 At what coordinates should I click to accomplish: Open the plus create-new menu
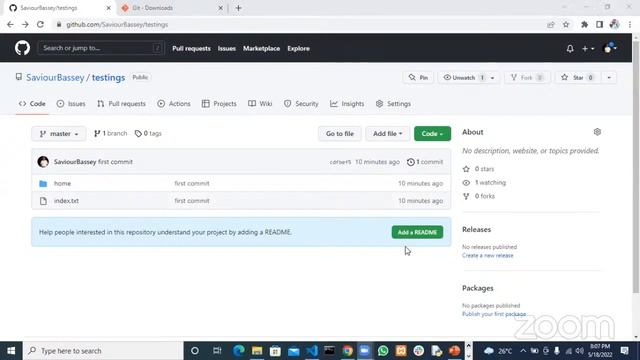click(588, 49)
